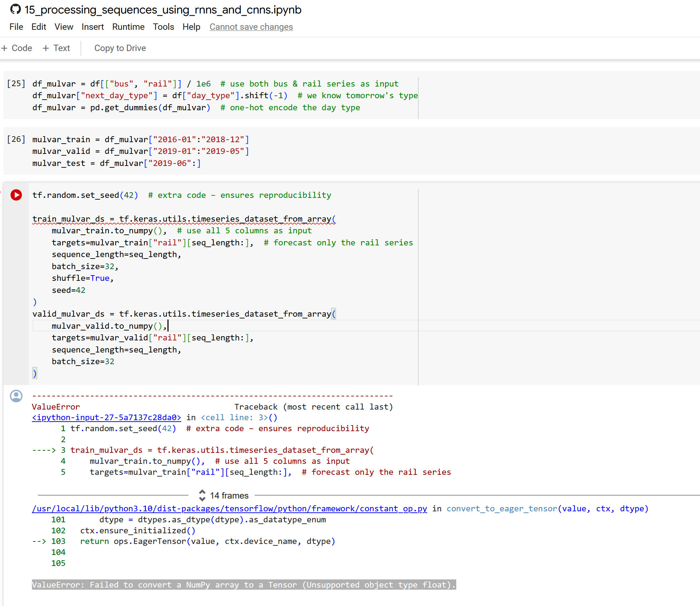700x606 pixels.
Task: Click the plus icon for Code cell
Action: 5,48
